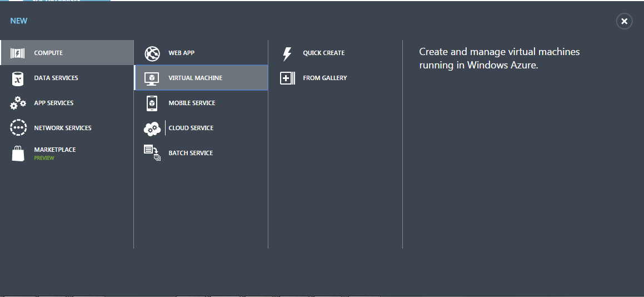
Task: Click the Data Services database icon
Action: click(18, 78)
